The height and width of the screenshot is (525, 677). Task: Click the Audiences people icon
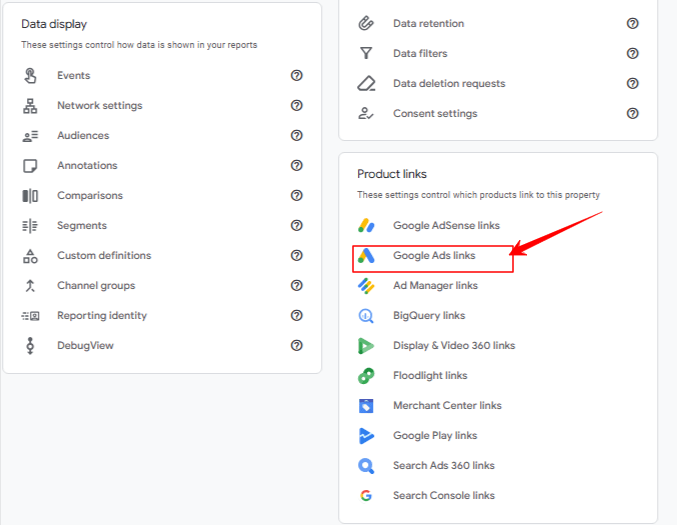tap(30, 136)
